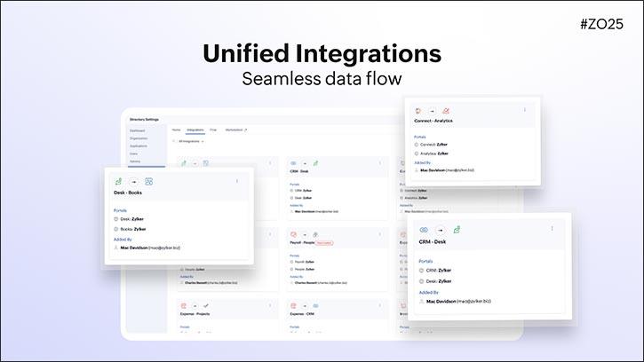The height and width of the screenshot is (362, 644).
Task: Go to the Home tab
Action: coord(176,130)
